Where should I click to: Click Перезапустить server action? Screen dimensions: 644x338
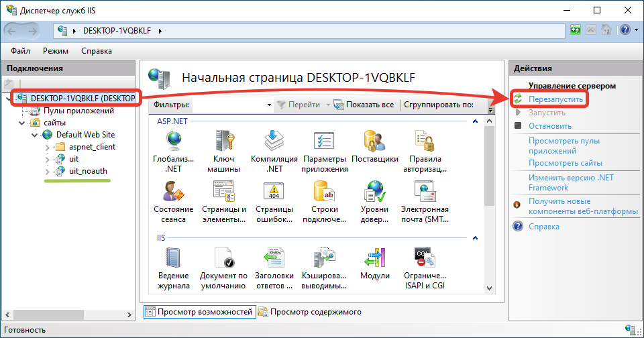point(556,99)
